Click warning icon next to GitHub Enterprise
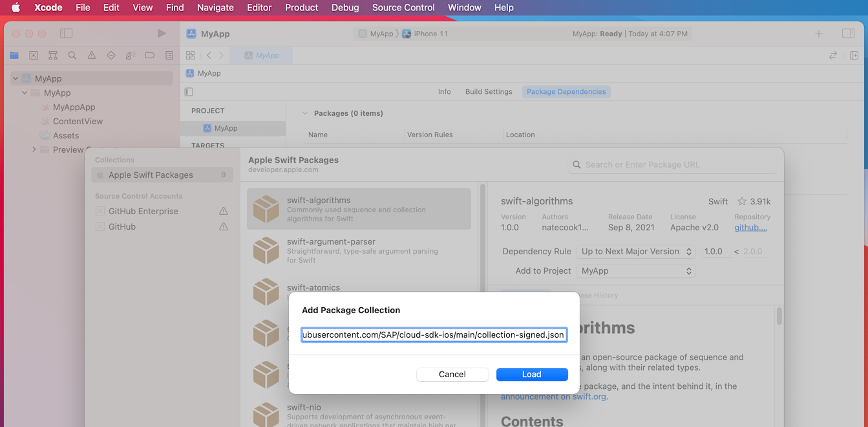Screen dimensions: 868x427 [x=224, y=211]
